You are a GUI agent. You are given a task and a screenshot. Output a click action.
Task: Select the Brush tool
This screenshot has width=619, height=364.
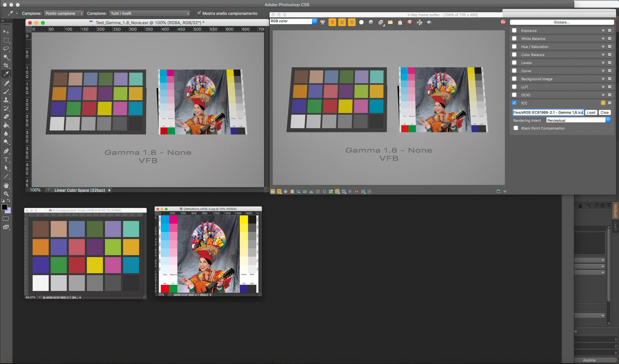[x=6, y=91]
